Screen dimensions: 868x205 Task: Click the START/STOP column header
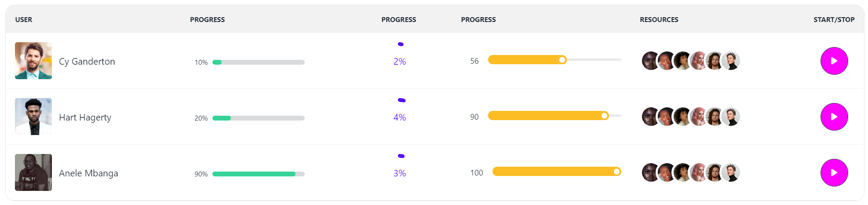(834, 20)
